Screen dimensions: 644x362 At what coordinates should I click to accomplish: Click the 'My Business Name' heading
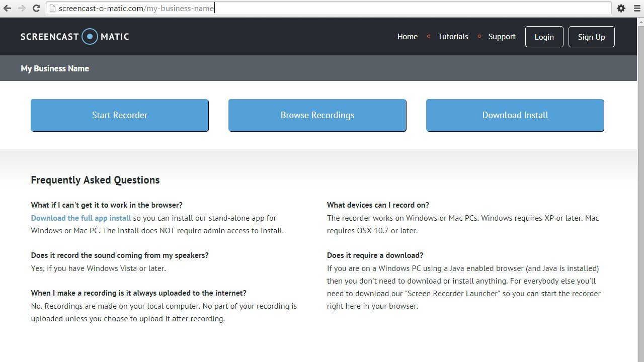(x=55, y=68)
